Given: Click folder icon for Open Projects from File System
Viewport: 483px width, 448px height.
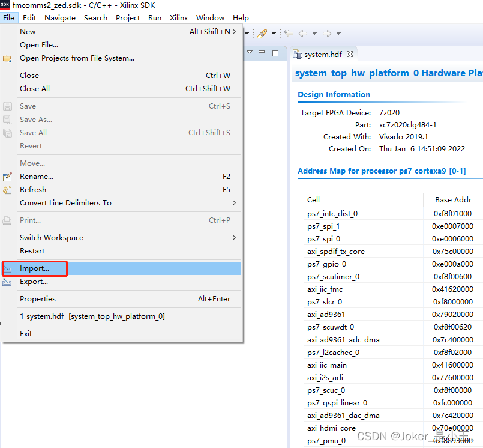Looking at the screenshot, I should click(7, 58).
